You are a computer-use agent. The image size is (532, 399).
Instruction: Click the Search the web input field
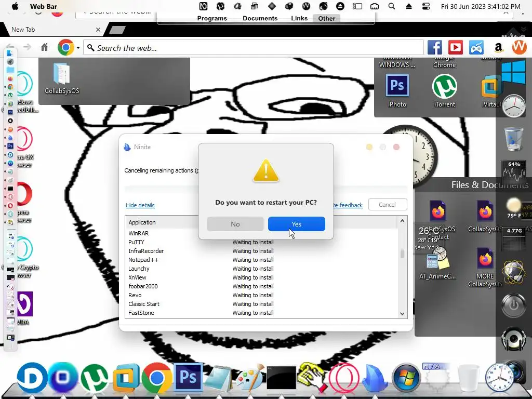click(253, 48)
